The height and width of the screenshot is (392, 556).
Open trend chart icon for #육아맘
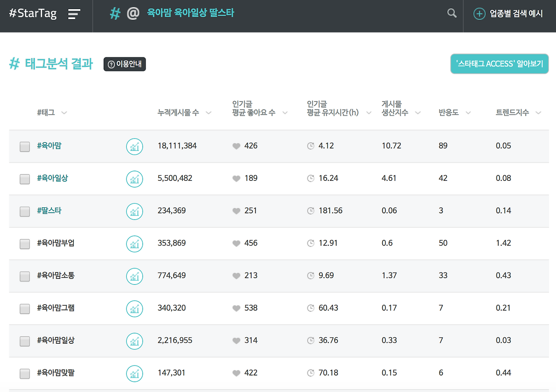[135, 146]
